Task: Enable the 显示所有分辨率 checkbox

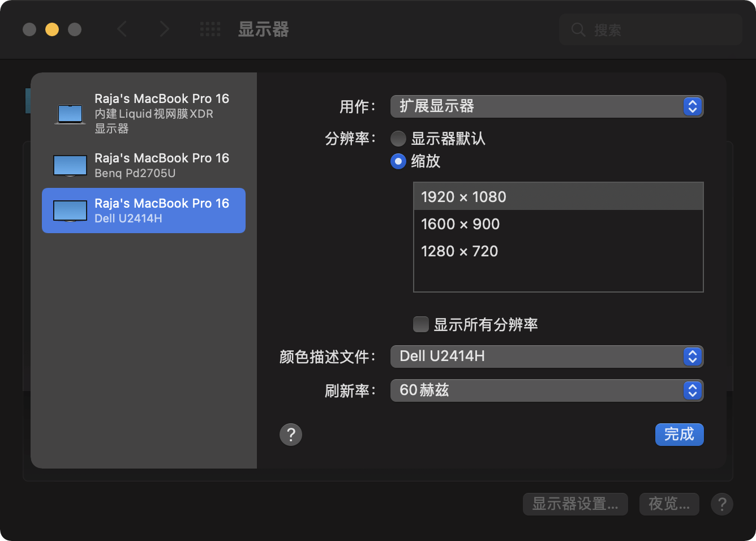Action: tap(421, 324)
